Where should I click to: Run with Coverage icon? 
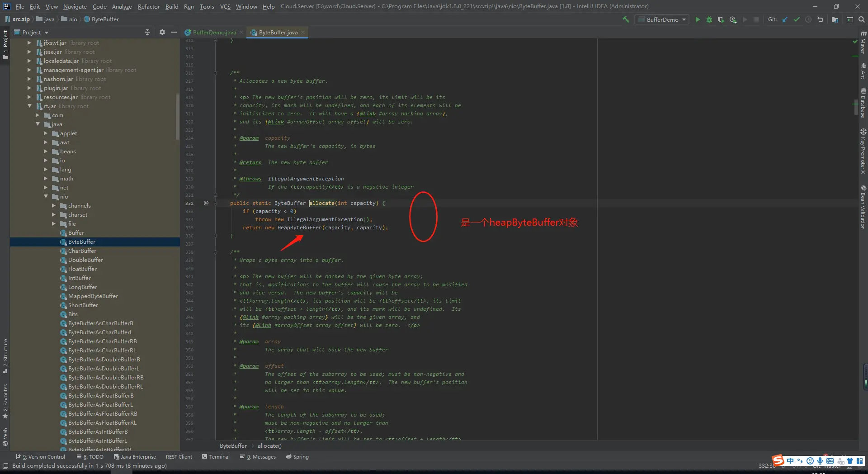pos(721,19)
